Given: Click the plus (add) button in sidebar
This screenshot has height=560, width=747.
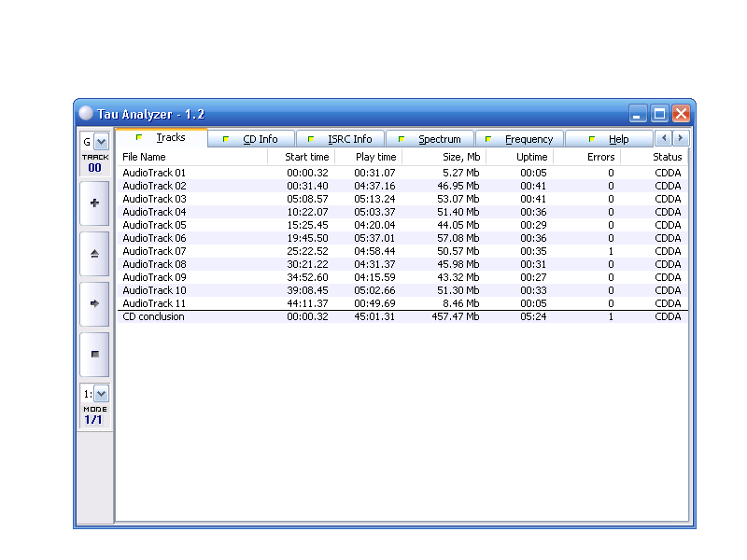Looking at the screenshot, I should (94, 203).
